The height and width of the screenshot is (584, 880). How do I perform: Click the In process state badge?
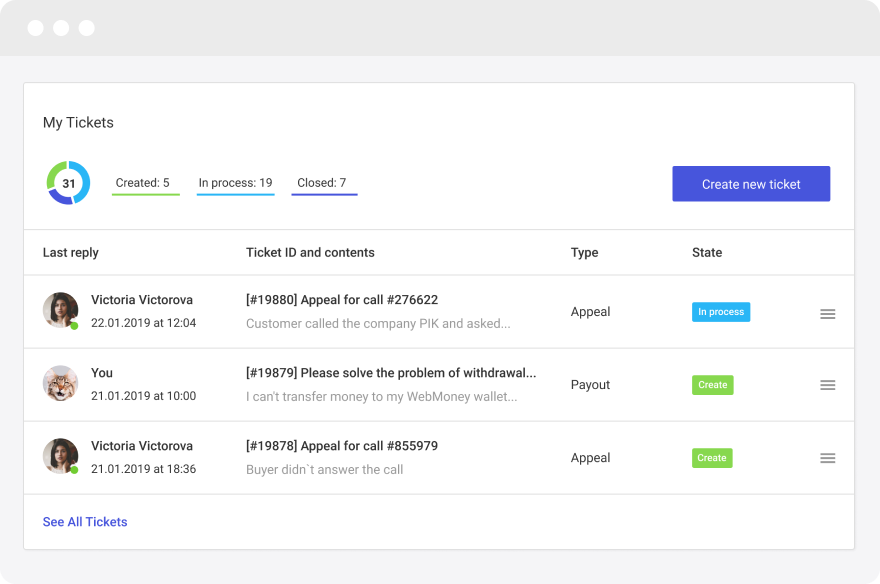pos(720,312)
